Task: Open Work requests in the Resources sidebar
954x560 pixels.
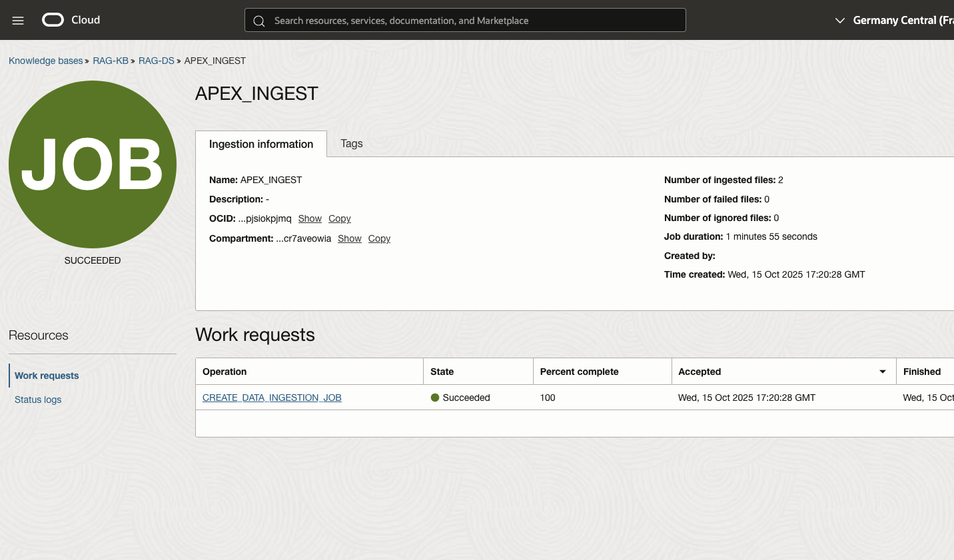Action: 47,375
